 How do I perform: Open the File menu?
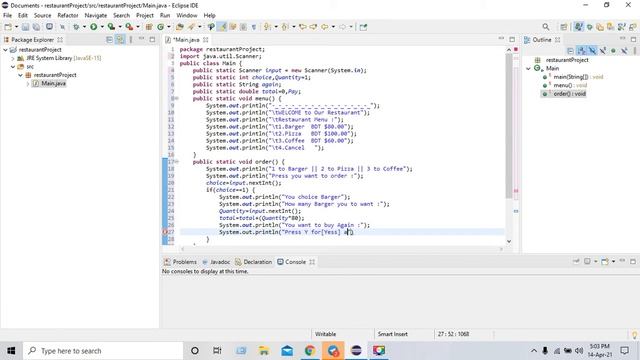coord(7,16)
